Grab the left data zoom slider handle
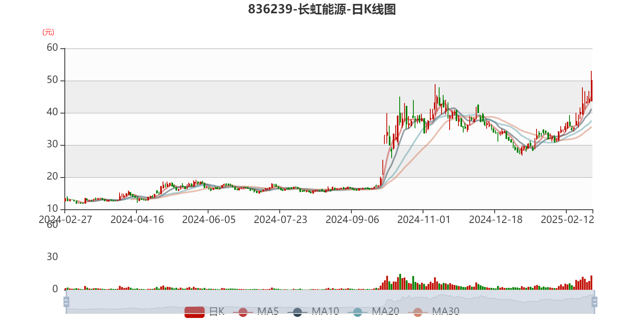Screen dimensions: 644x322 (x=66, y=302)
